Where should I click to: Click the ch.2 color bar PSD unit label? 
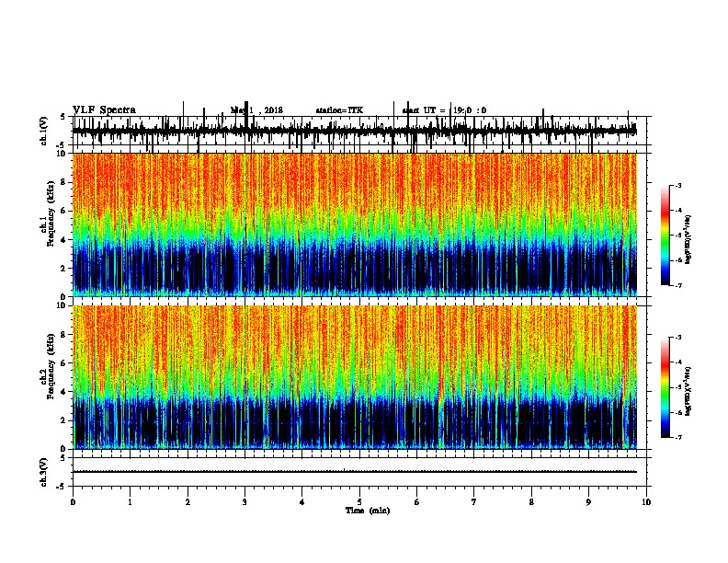point(688,392)
